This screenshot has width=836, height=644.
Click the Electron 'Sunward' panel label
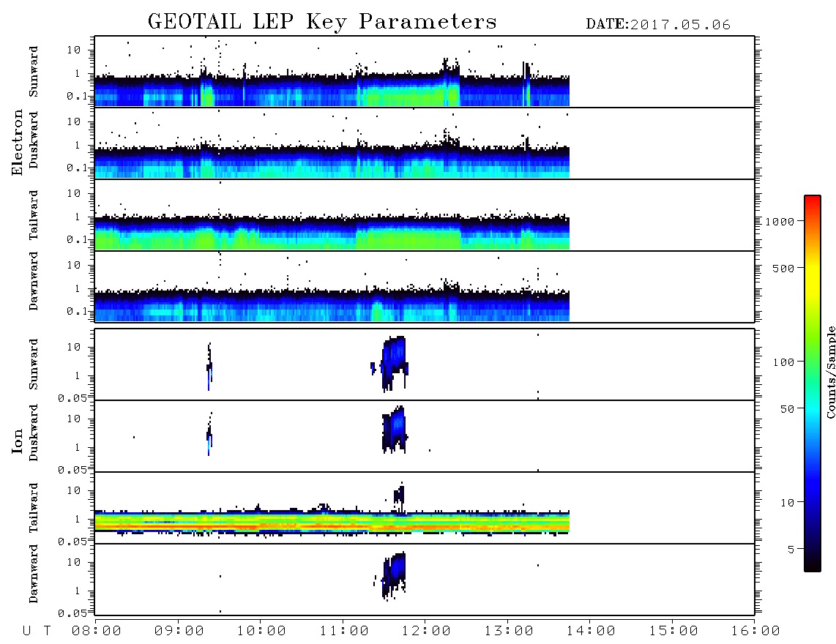33,72
